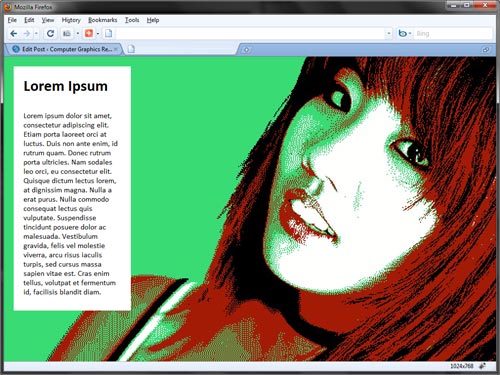Open the back/forward history dropdown arrow

36,34
